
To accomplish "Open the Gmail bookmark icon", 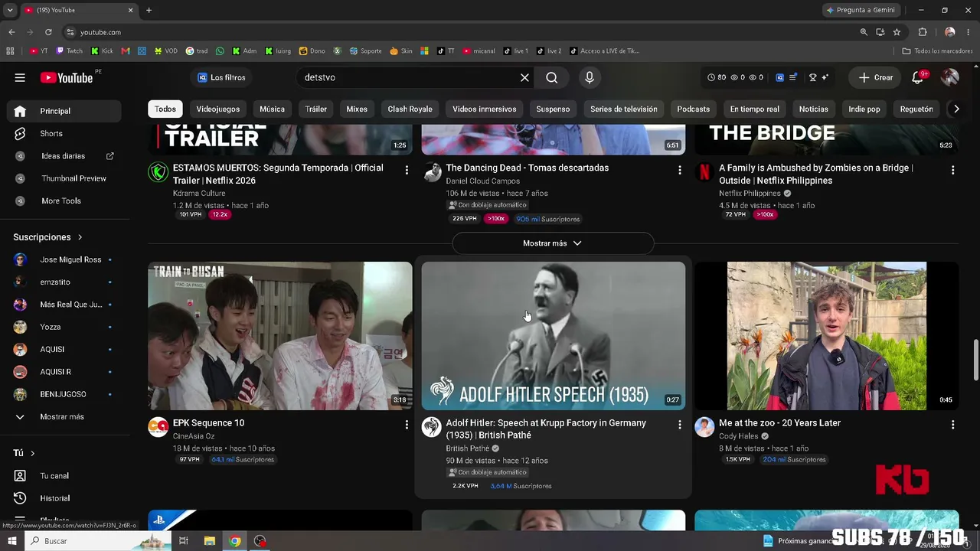I will (x=126, y=51).
